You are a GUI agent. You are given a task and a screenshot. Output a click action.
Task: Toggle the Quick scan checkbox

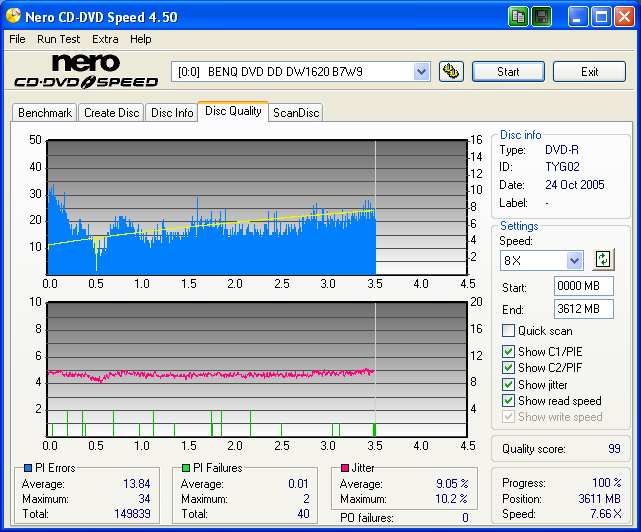(x=508, y=330)
